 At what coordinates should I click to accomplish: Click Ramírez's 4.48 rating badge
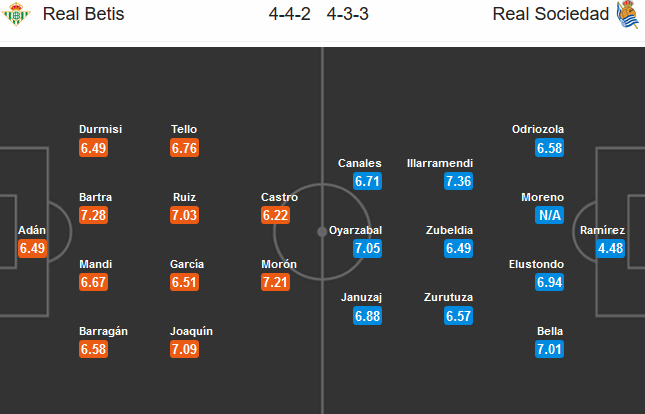point(610,249)
